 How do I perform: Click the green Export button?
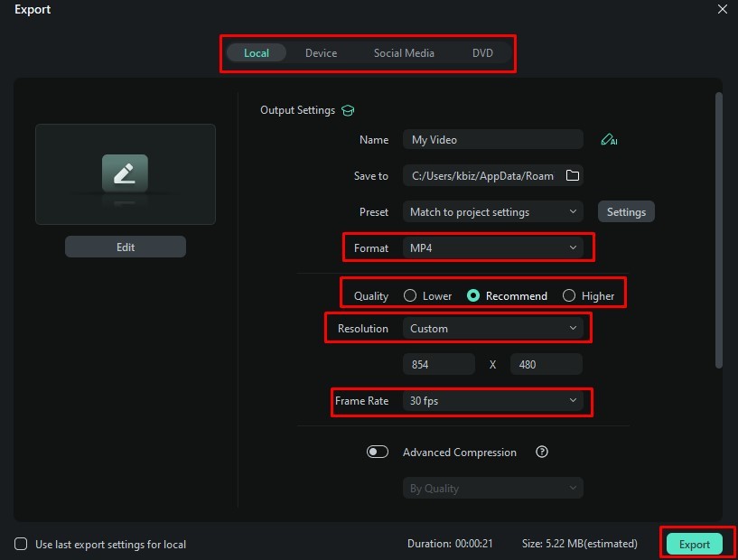click(695, 544)
